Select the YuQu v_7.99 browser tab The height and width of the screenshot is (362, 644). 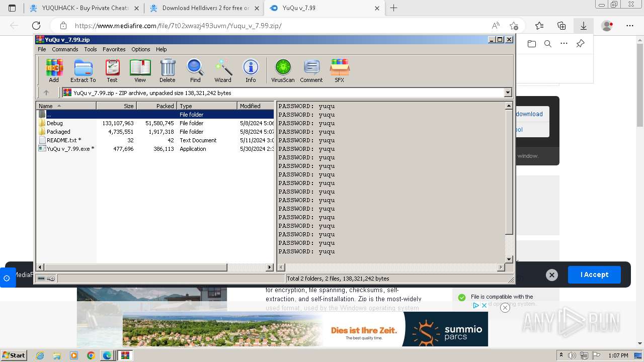325,8
